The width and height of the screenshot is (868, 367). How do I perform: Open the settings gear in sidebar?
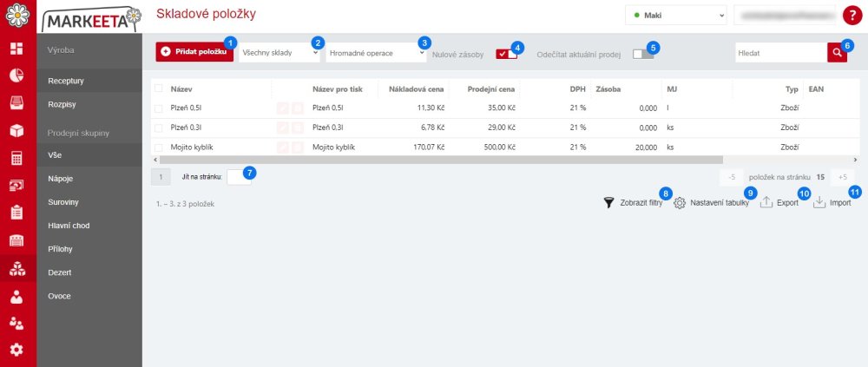pyautogui.click(x=17, y=350)
